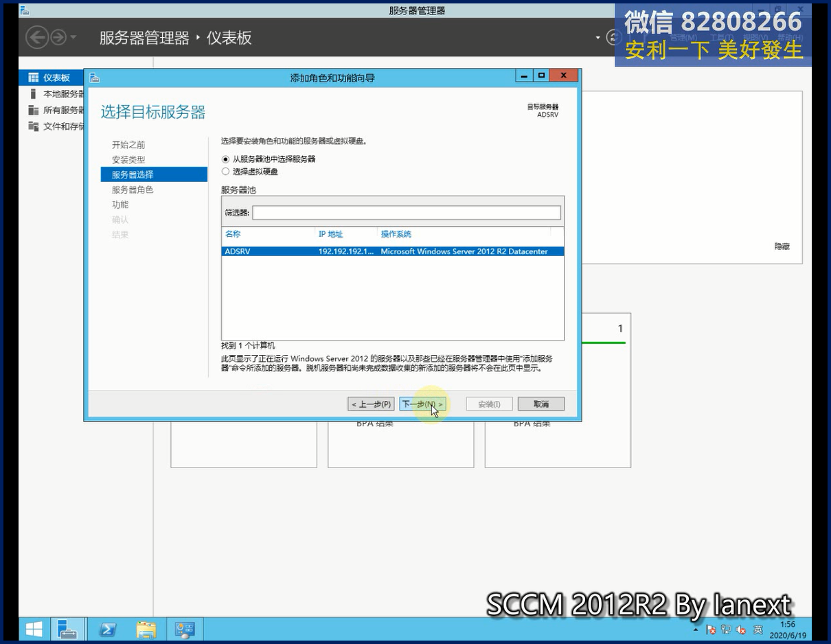This screenshot has width=831, height=644.
Task: Select the ADSRV server row
Action: [393, 251]
